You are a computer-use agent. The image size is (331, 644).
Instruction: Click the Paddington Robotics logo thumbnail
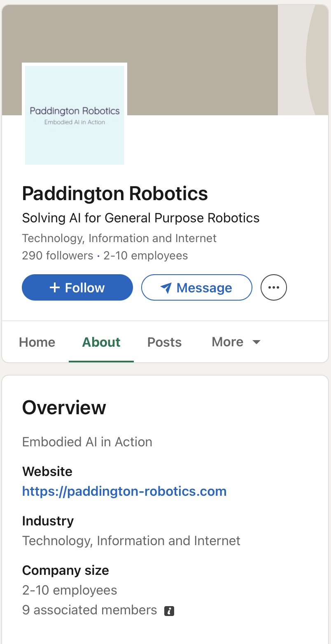pyautogui.click(x=75, y=115)
